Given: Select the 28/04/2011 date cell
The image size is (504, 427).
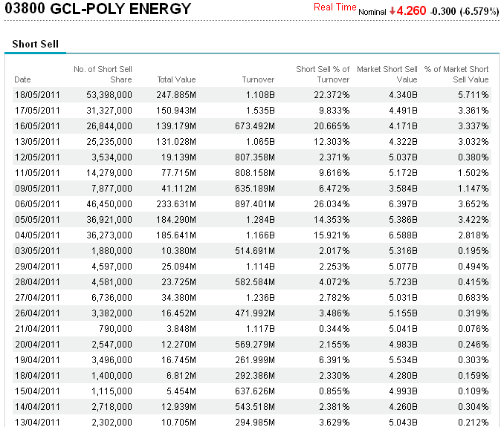Looking at the screenshot, I should point(37,282).
